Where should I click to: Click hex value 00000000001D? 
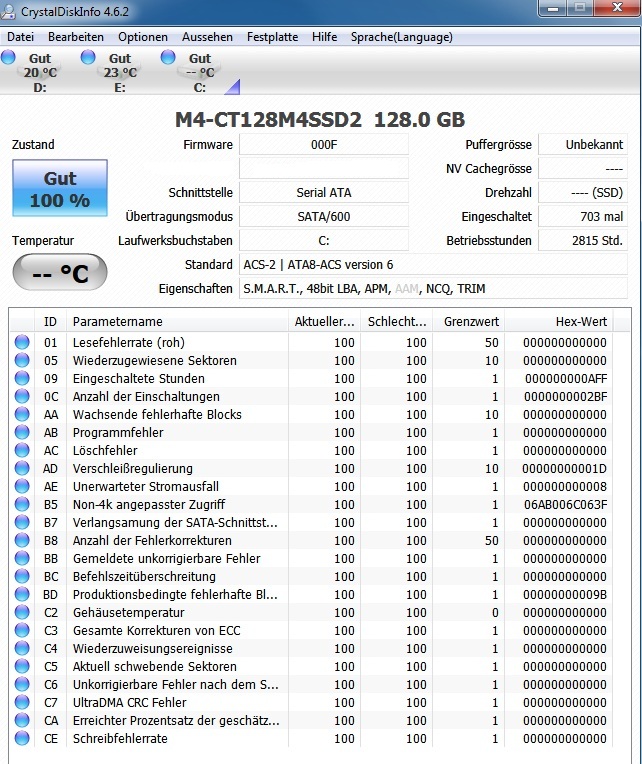565,468
